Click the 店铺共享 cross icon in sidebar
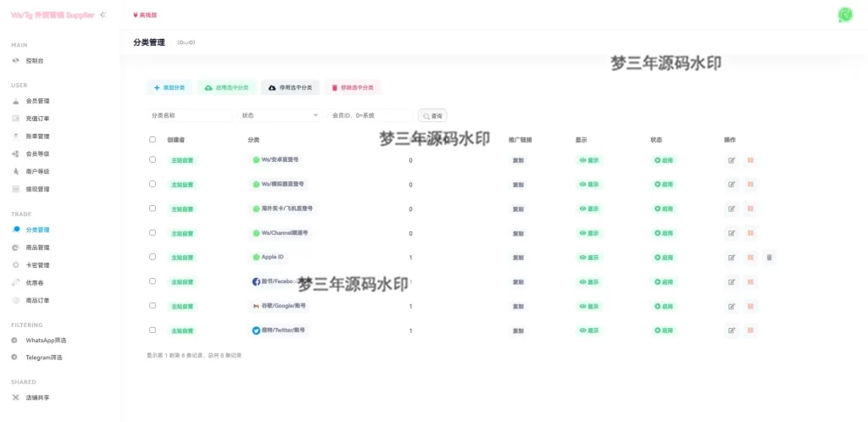 click(16, 397)
